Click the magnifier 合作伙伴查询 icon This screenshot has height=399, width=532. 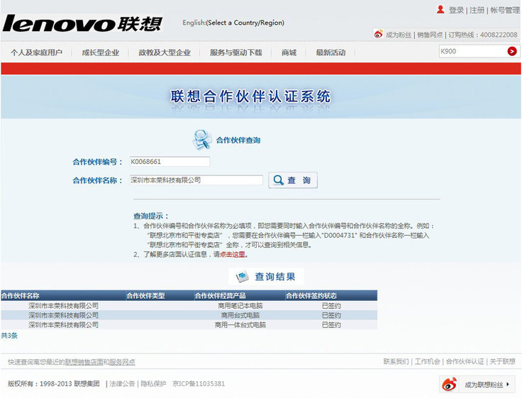click(x=201, y=140)
